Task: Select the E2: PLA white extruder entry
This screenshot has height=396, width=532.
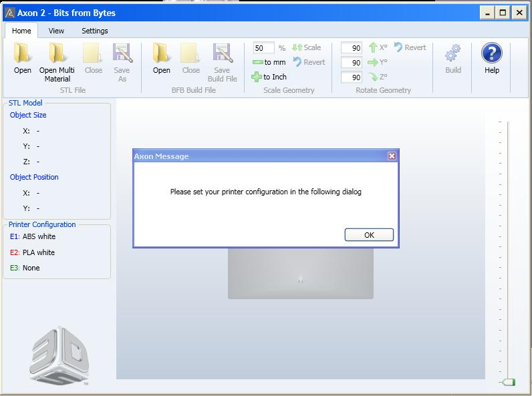Action: (32, 252)
